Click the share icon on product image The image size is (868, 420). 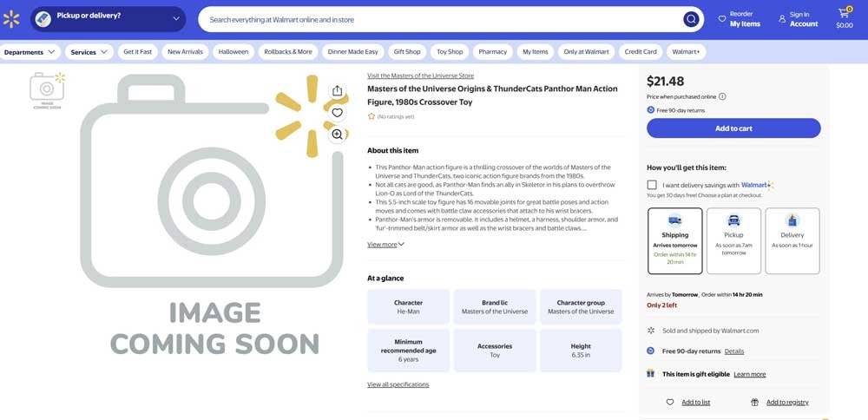point(337,91)
